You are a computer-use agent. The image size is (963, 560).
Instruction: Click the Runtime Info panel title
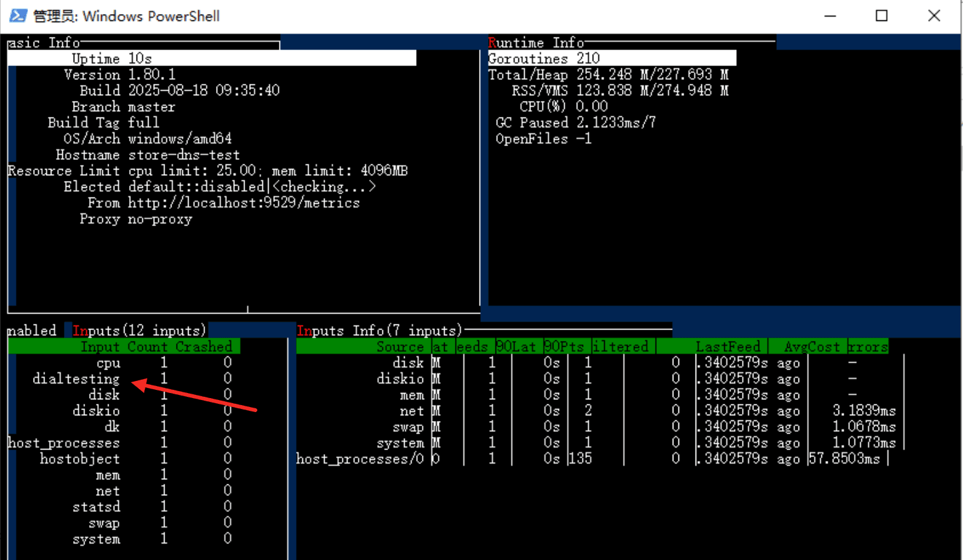[536, 43]
